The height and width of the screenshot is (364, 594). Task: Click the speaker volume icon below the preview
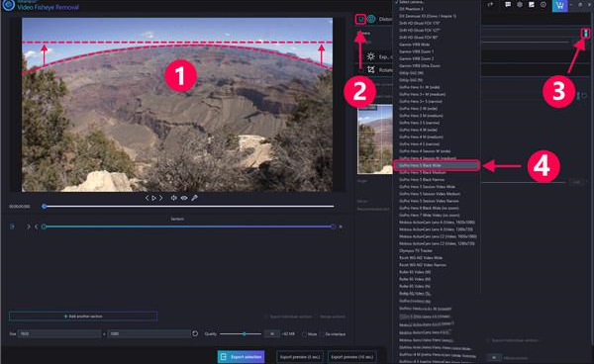(173, 198)
